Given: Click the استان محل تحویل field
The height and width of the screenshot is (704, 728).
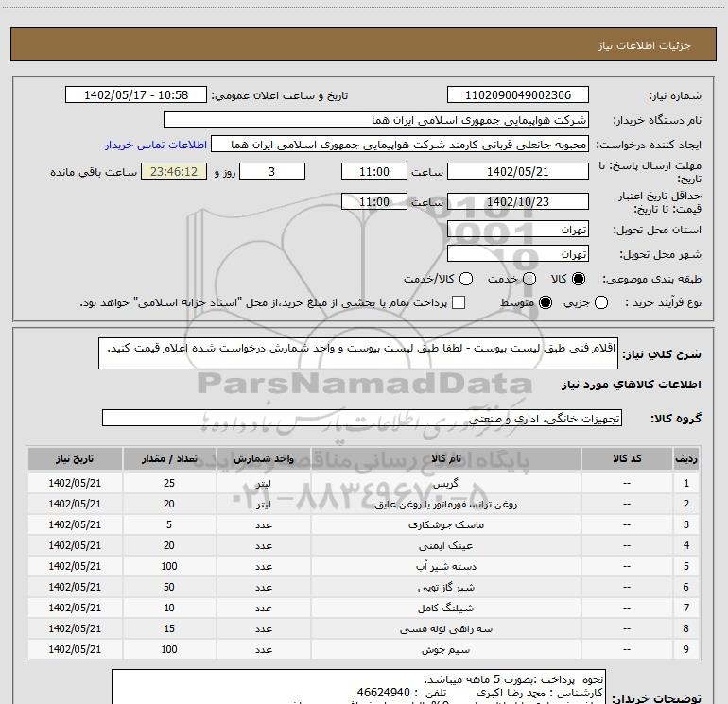Looking at the screenshot, I should click(x=517, y=230).
